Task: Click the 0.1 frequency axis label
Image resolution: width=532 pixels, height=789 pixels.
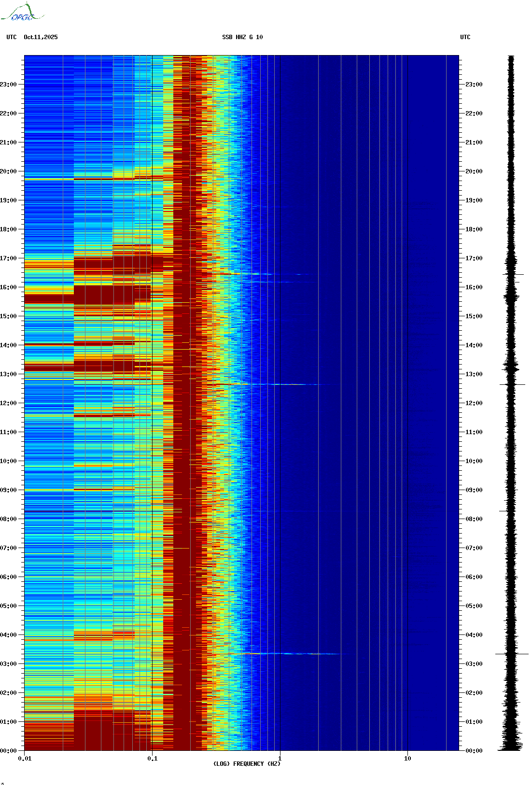Action: [152, 759]
